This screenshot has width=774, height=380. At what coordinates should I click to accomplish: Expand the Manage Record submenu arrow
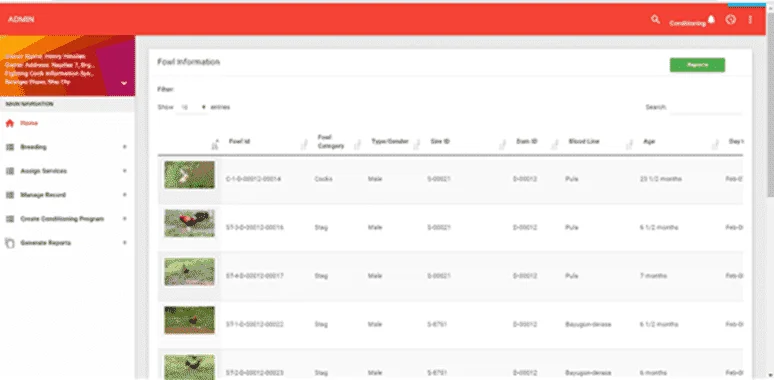124,195
